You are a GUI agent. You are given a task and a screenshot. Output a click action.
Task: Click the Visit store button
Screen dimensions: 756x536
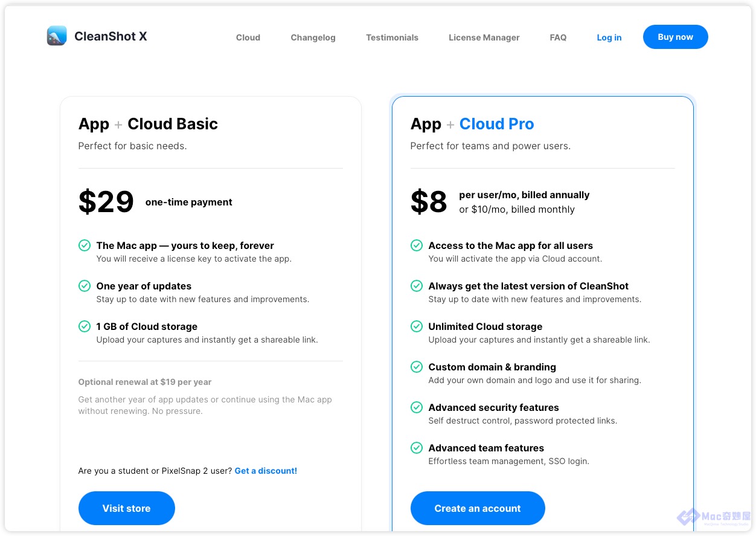(126, 508)
